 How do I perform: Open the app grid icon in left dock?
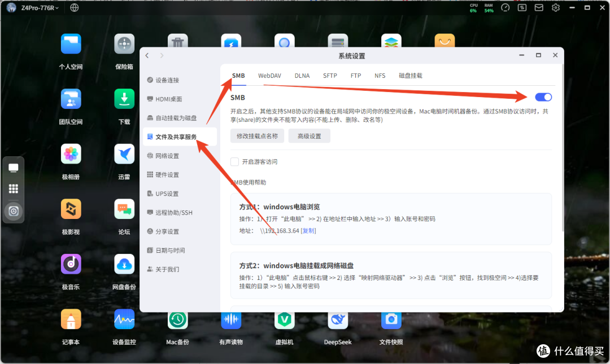(13, 189)
